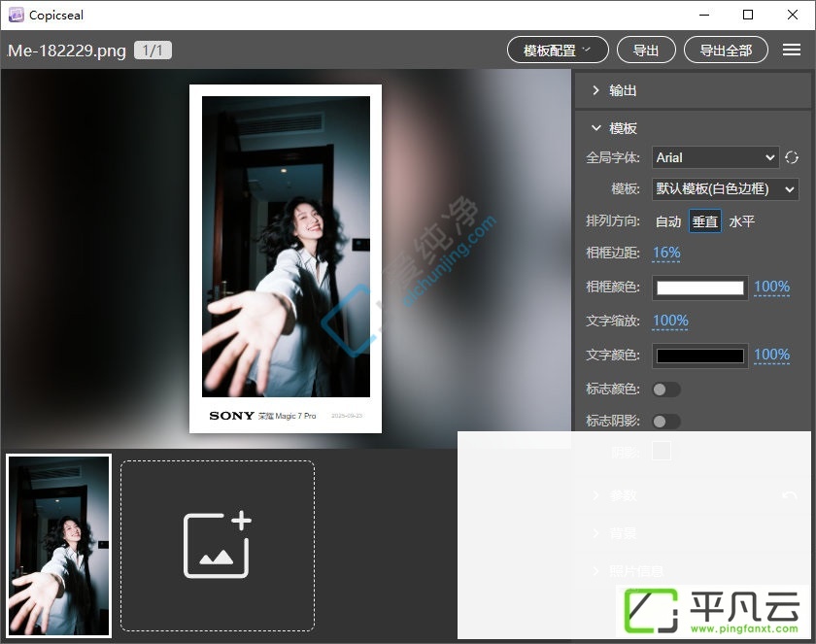The image size is (816, 644).
Task: Click the reset global font icon
Action: tap(792, 157)
